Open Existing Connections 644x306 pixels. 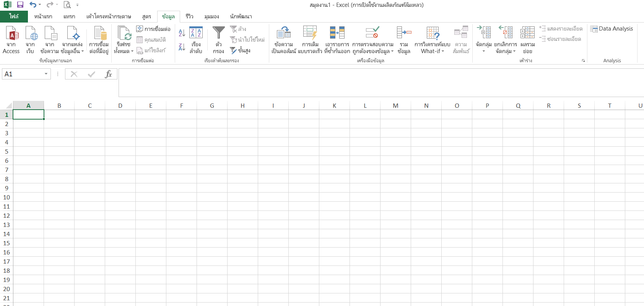(x=99, y=40)
